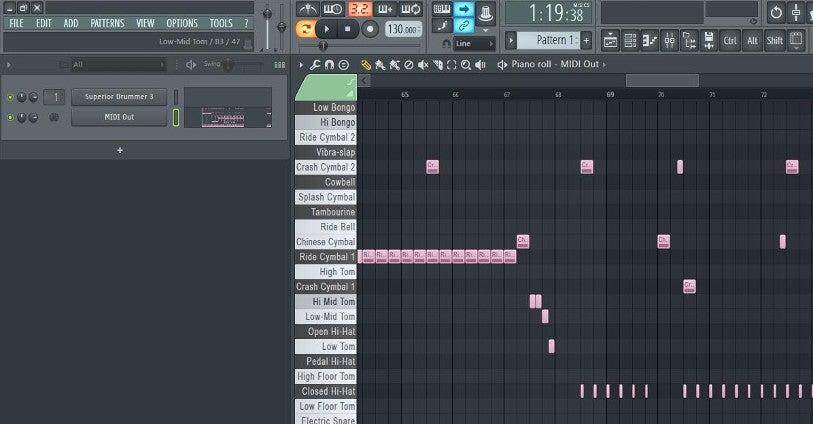Open the mixer icon in toolbar

point(669,40)
